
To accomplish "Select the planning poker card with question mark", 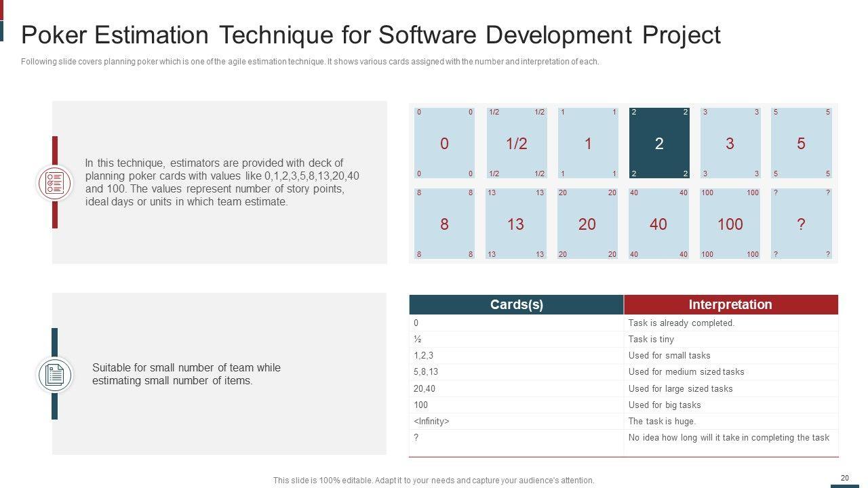I will (x=802, y=224).
